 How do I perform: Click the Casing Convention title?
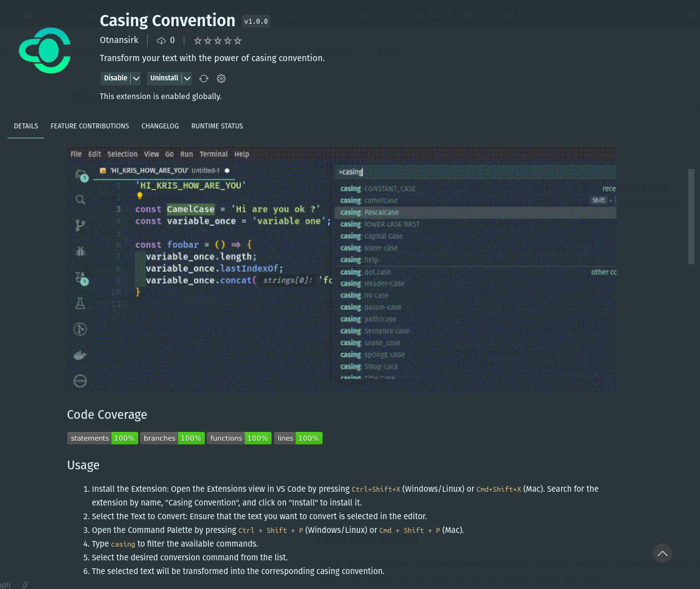(x=168, y=21)
